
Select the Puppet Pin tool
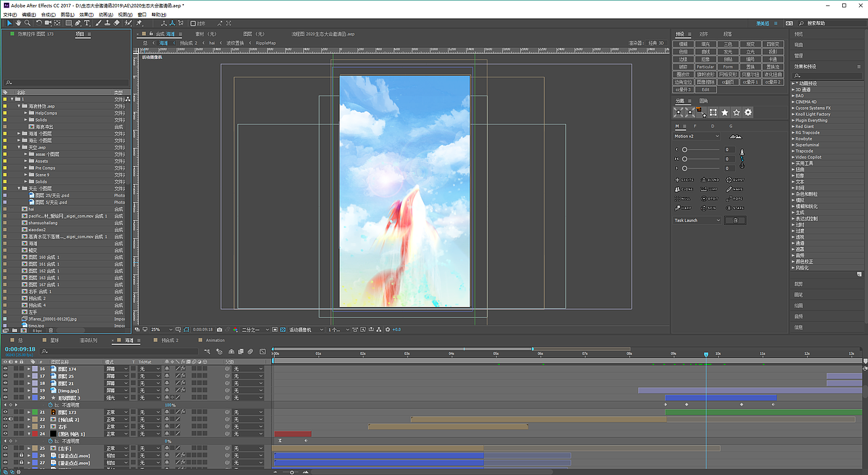138,23
